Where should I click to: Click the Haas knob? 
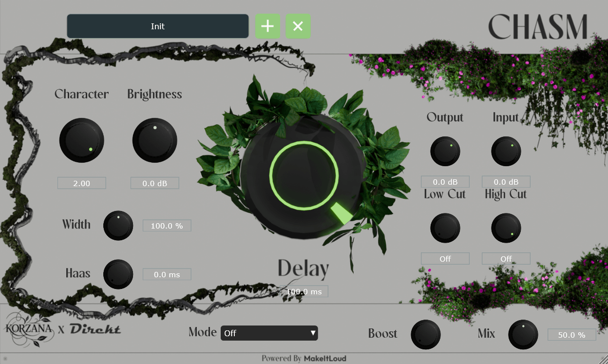(x=118, y=274)
